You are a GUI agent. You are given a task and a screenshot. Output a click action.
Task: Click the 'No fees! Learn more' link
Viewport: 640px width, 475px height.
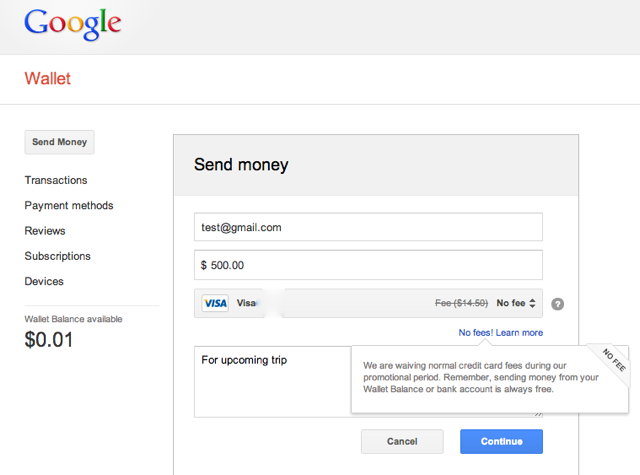(501, 333)
